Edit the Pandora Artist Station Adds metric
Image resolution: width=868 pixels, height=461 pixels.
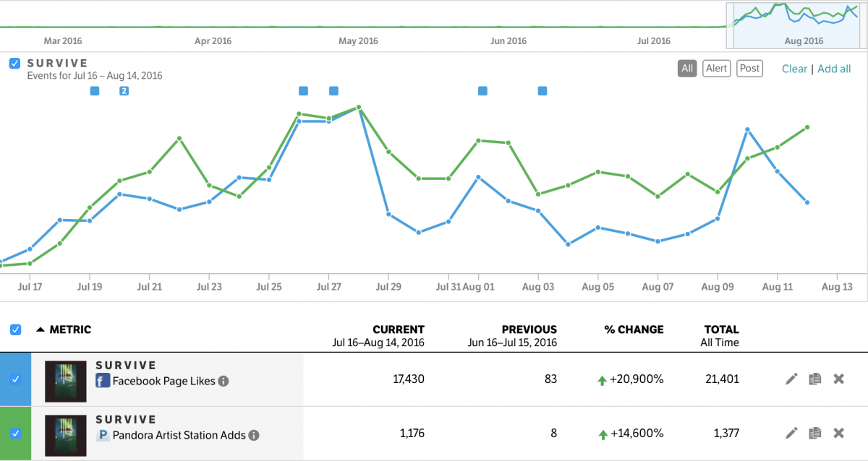point(791,433)
